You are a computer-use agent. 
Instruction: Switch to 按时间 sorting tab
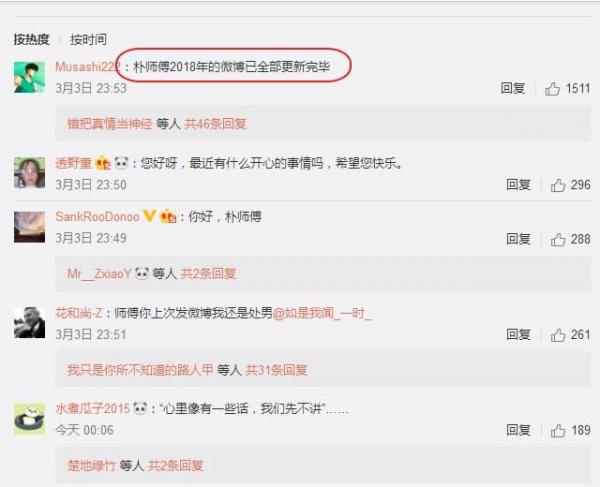[x=88, y=39]
